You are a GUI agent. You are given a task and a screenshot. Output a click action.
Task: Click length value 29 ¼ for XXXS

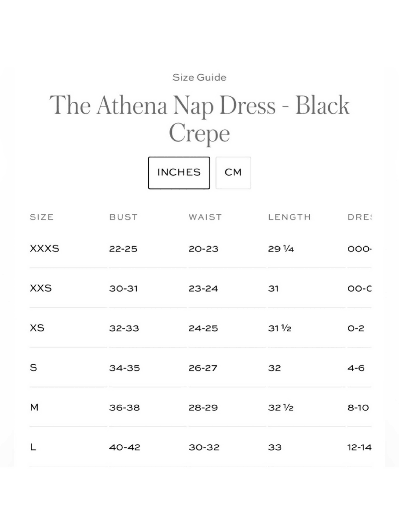coord(281,249)
